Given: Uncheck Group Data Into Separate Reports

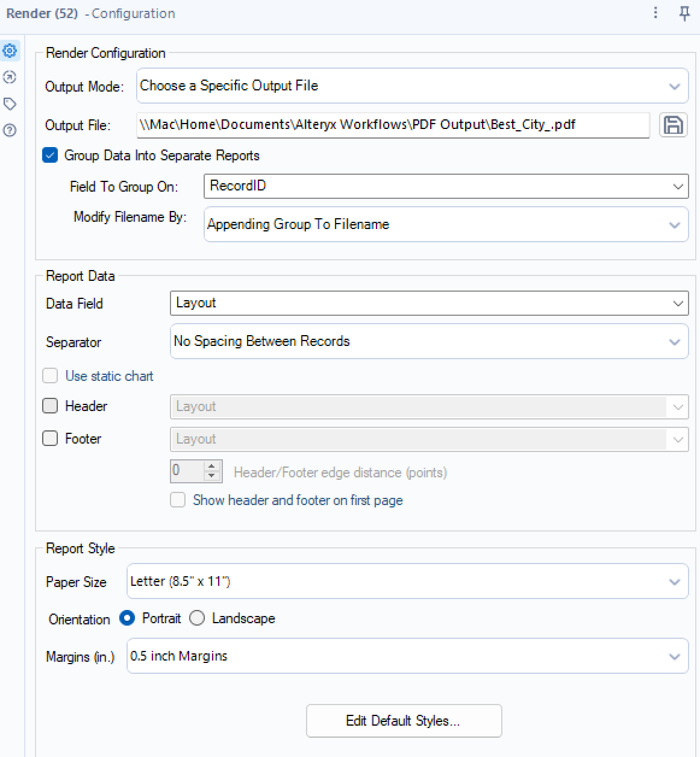Looking at the screenshot, I should [x=49, y=155].
